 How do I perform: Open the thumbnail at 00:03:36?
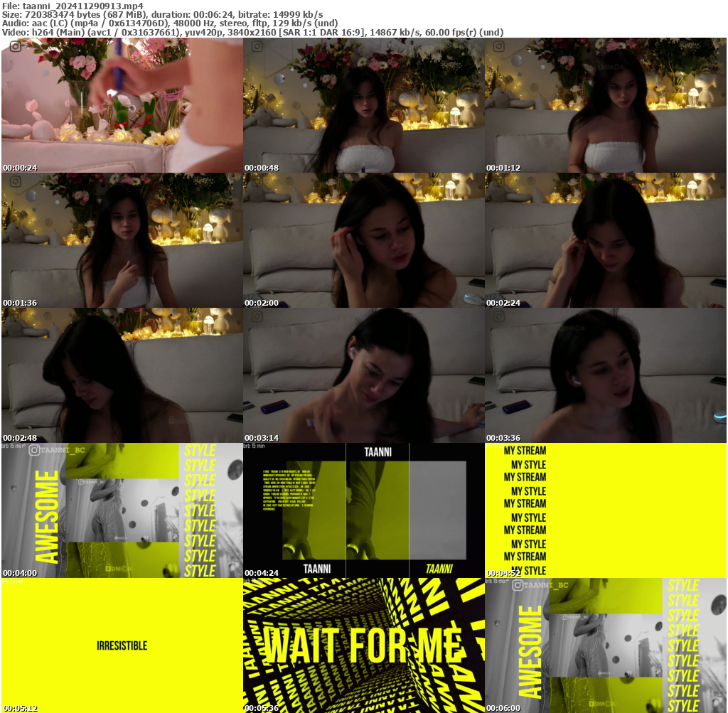click(x=605, y=375)
